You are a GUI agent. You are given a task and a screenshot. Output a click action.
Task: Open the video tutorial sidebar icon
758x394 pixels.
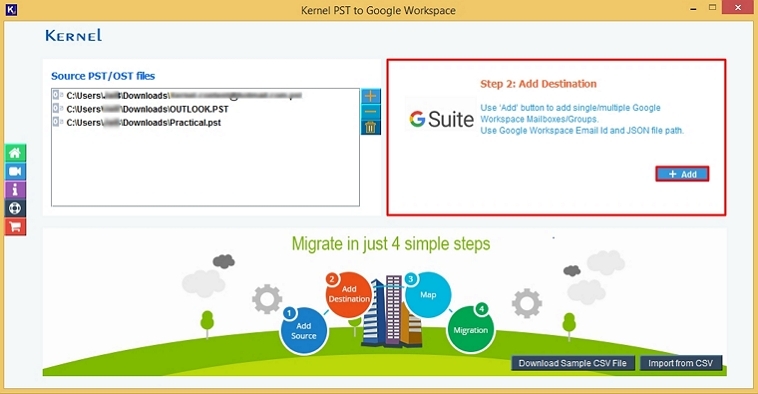[15, 172]
